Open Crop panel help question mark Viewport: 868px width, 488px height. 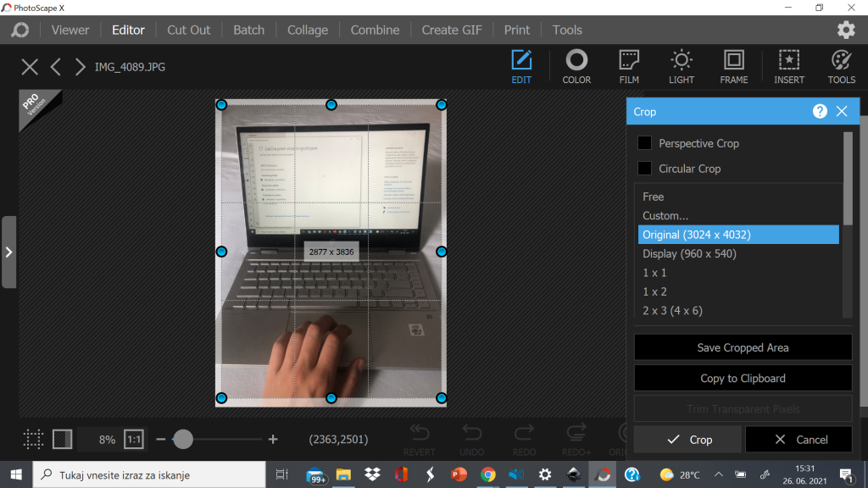coord(820,111)
